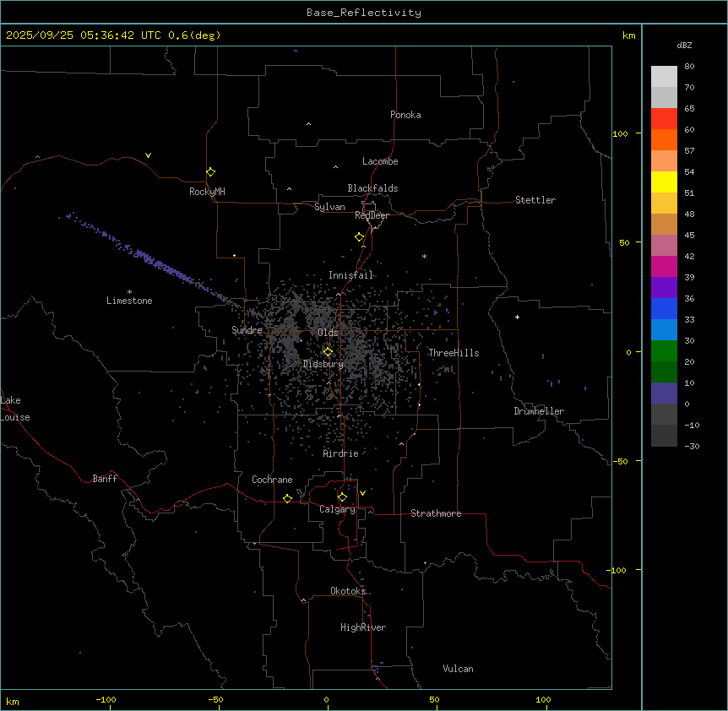Image resolution: width=728 pixels, height=711 pixels.
Task: Click the yellow chevron marker northwest of RockyMH
Action: point(148,155)
